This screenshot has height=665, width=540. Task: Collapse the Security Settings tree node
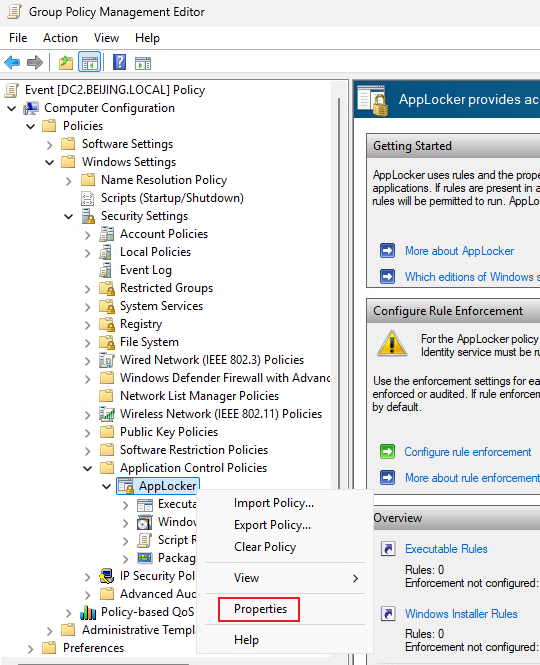click(68, 216)
